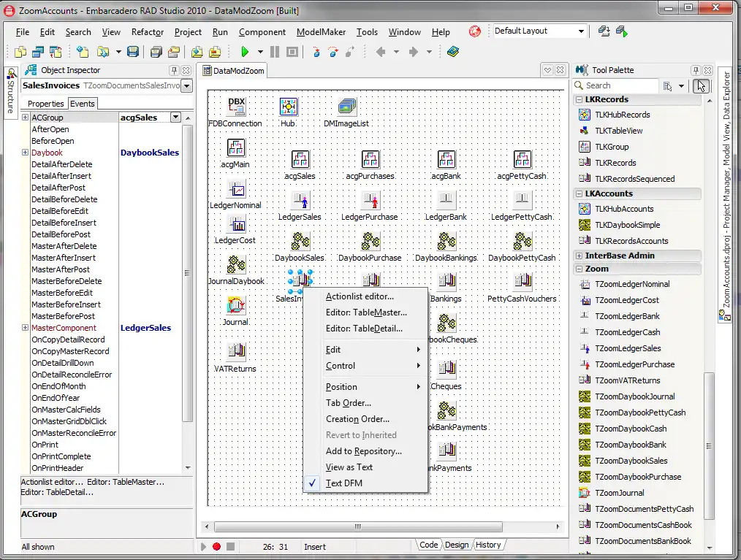Select the LedgerBank component icon
The height and width of the screenshot is (560, 741).
446,200
